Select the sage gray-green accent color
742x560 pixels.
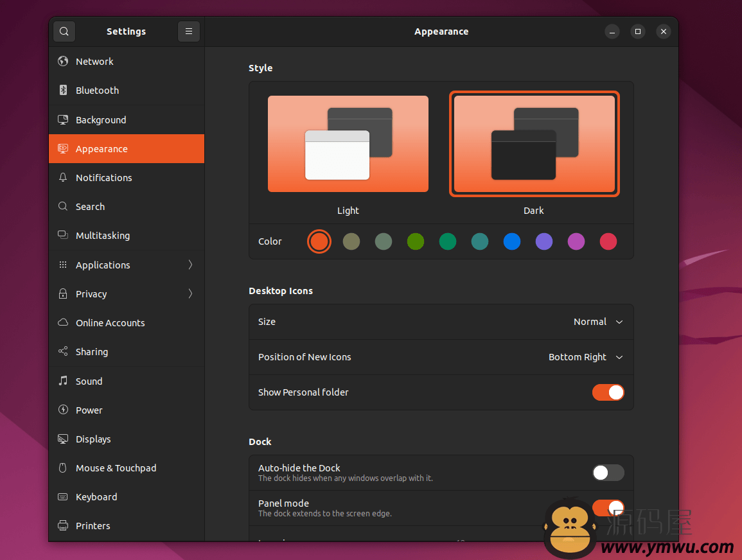[x=384, y=241]
